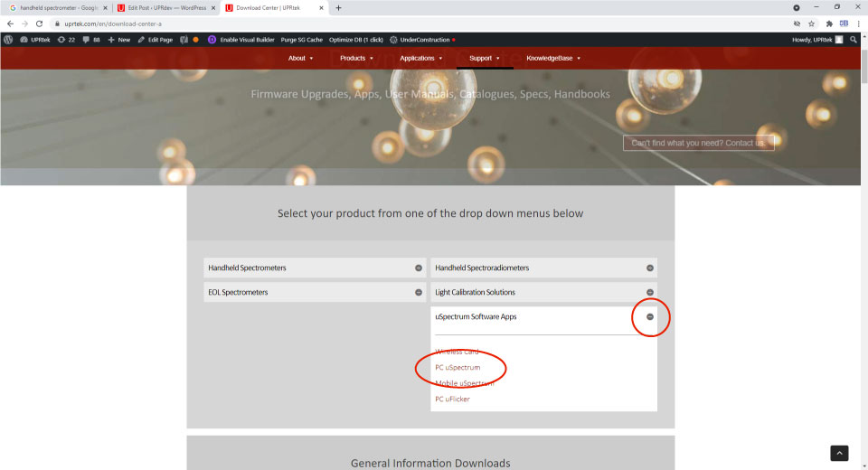Bookmark this page with the star icon
Image resolution: width=868 pixels, height=470 pixels.
812,23
